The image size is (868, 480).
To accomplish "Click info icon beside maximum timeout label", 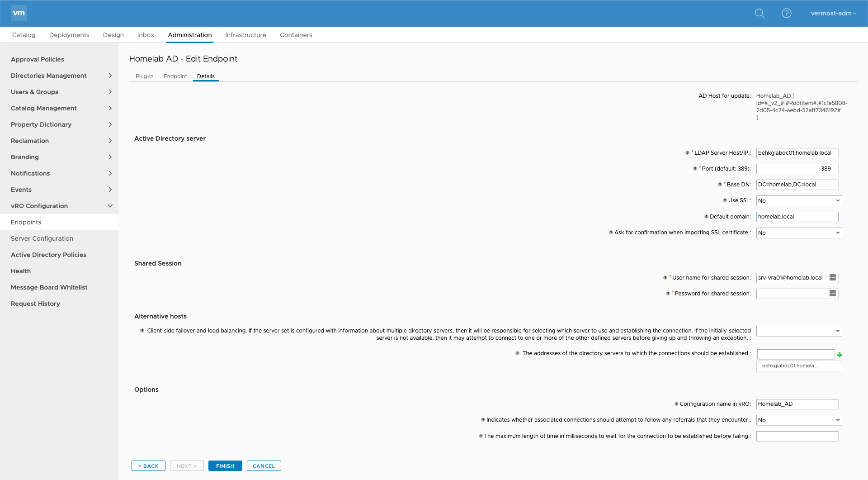I will pos(481,436).
